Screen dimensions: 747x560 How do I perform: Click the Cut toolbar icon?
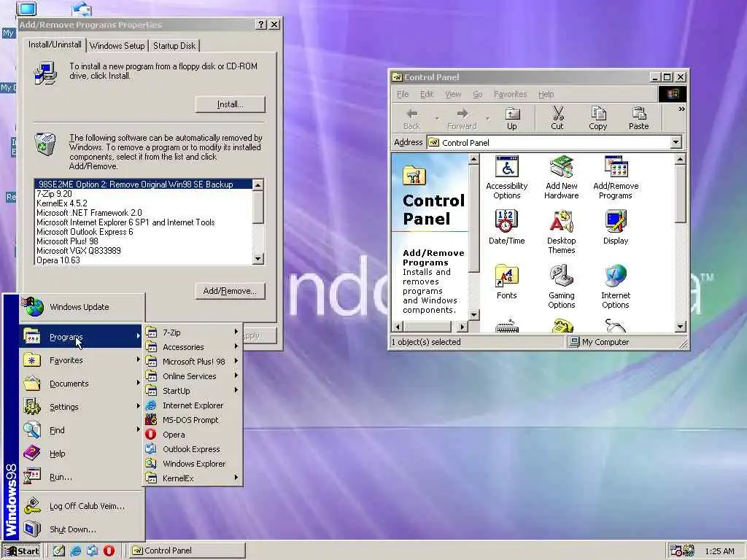click(557, 118)
